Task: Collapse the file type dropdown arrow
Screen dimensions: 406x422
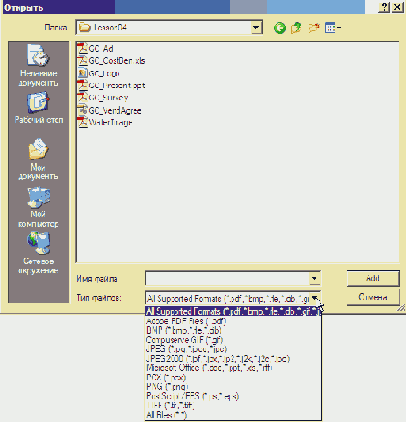Action: coord(315,298)
